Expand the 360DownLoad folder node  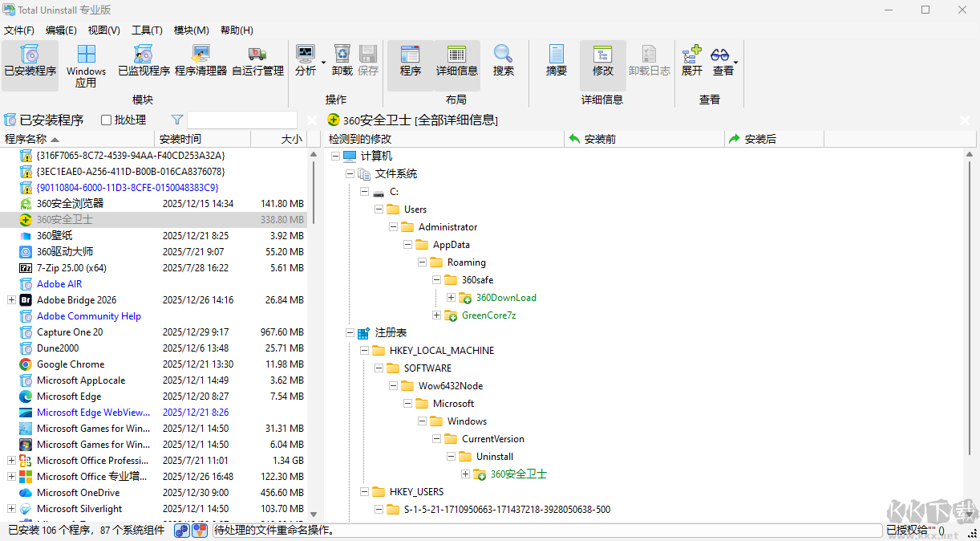click(451, 298)
